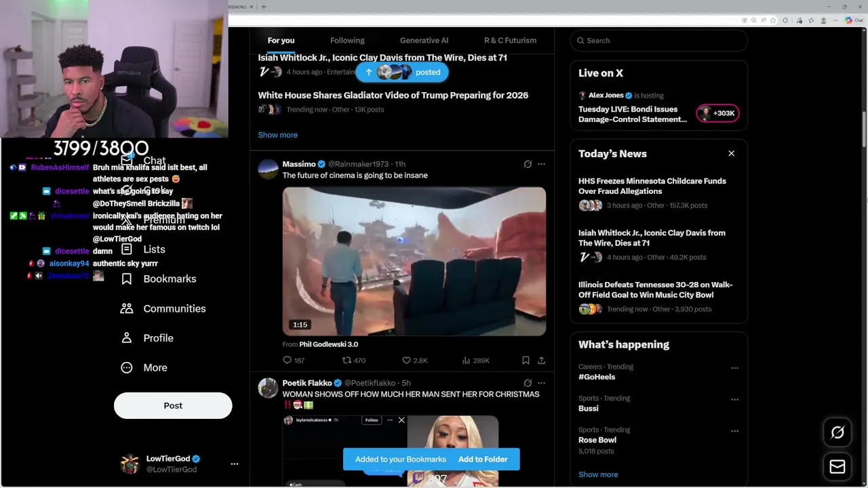
Task: Click the new posts 'posted' pill
Action: pyautogui.click(x=402, y=73)
